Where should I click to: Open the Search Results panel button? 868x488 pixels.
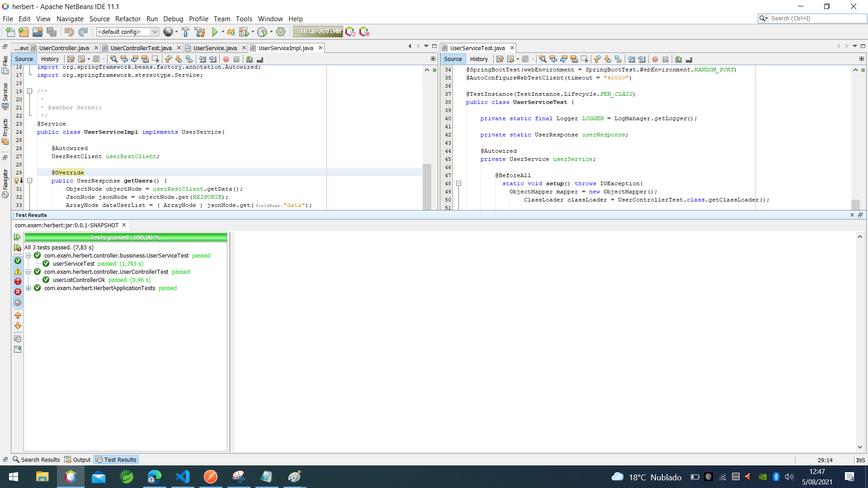click(37, 460)
